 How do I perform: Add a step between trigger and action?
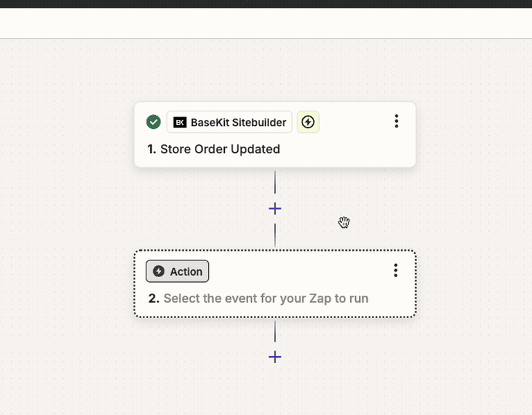[275, 209]
